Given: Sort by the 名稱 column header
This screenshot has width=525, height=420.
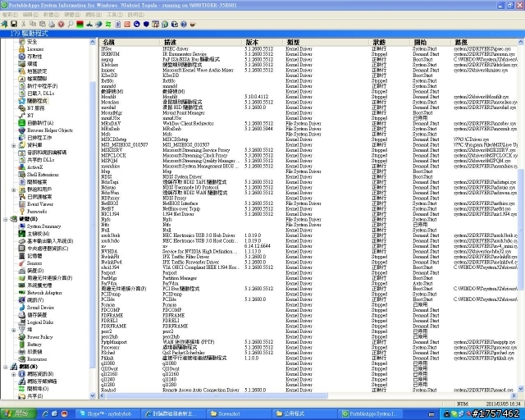Looking at the screenshot, I should click(130, 42).
